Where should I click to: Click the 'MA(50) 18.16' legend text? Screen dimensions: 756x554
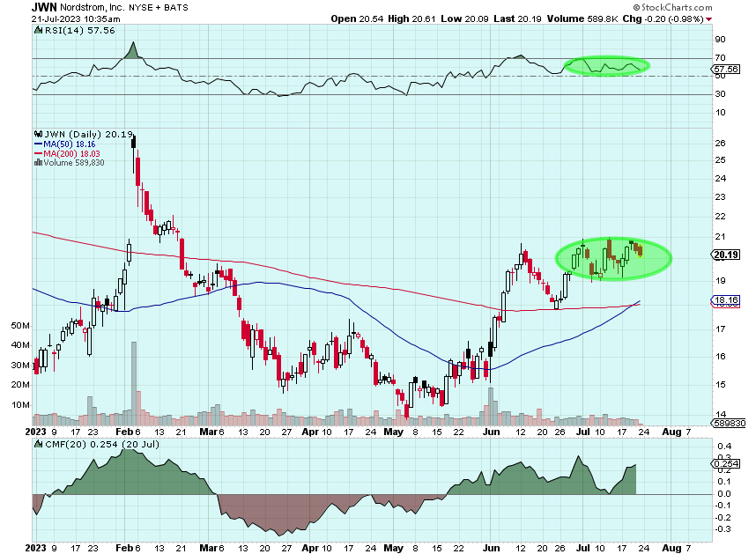(x=69, y=144)
